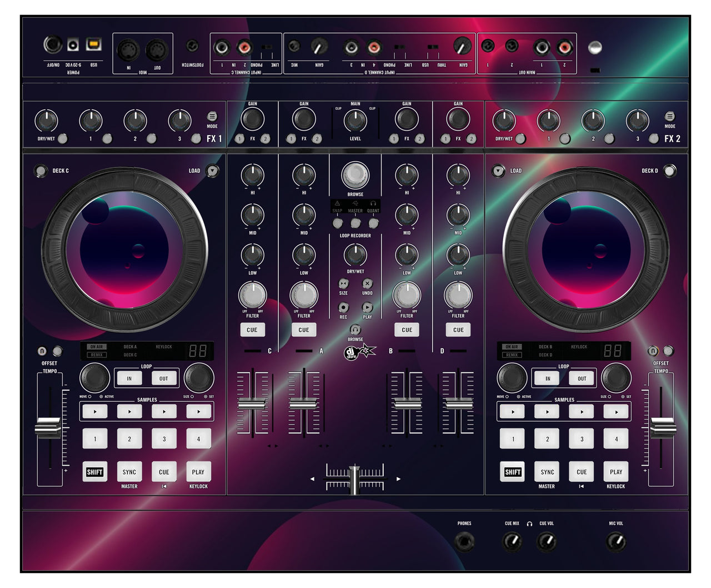This screenshot has height=588, width=711.
Task: Click the Loop Recorder SIZE button
Action: point(343,283)
